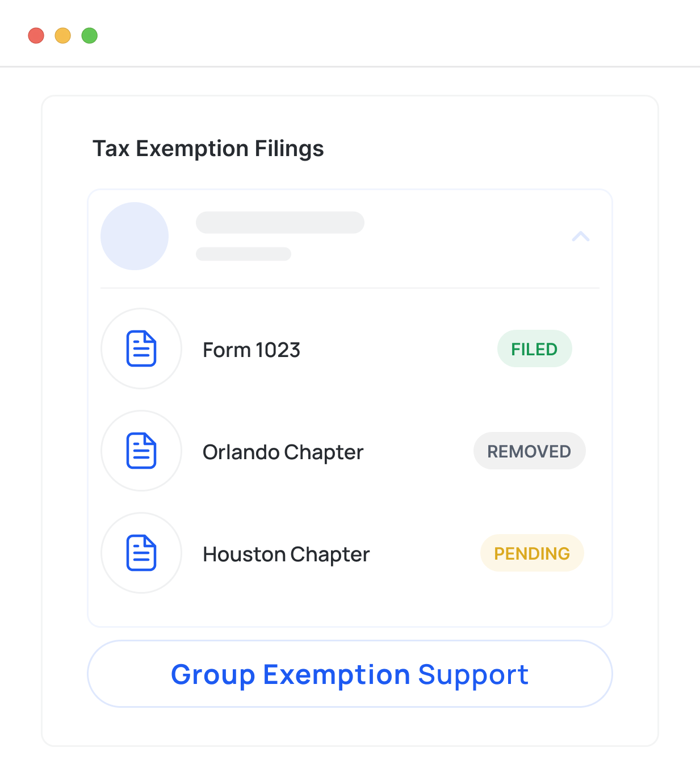Select the Form 1023 filing label
Viewport: 700px width, 781px height.
click(252, 350)
